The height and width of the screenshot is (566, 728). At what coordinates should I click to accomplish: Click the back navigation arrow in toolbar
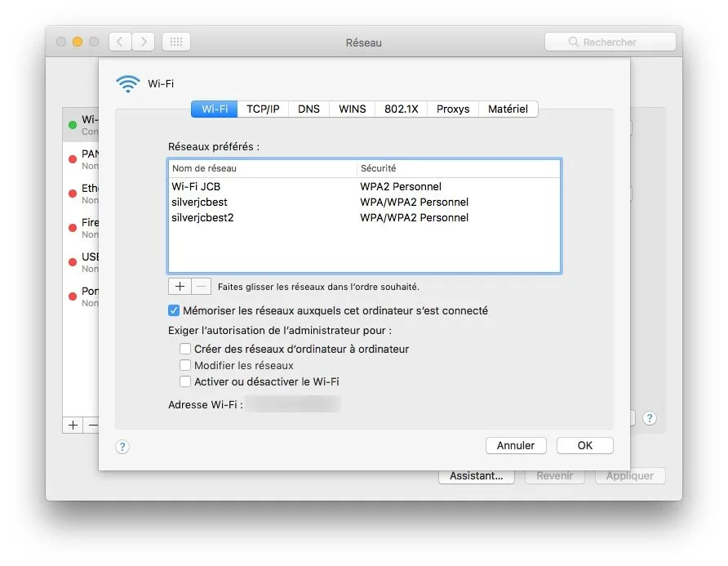(x=120, y=42)
